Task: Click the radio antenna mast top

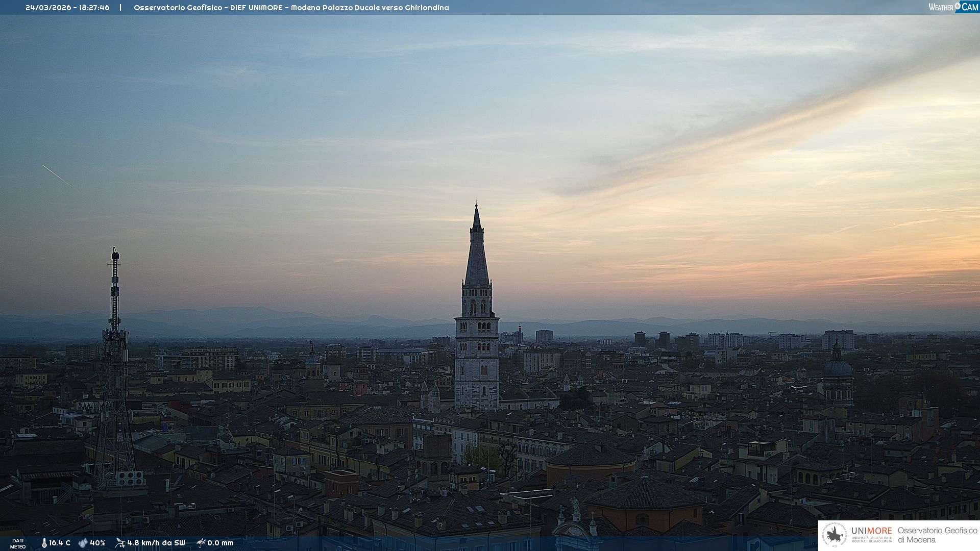Action: (115, 253)
